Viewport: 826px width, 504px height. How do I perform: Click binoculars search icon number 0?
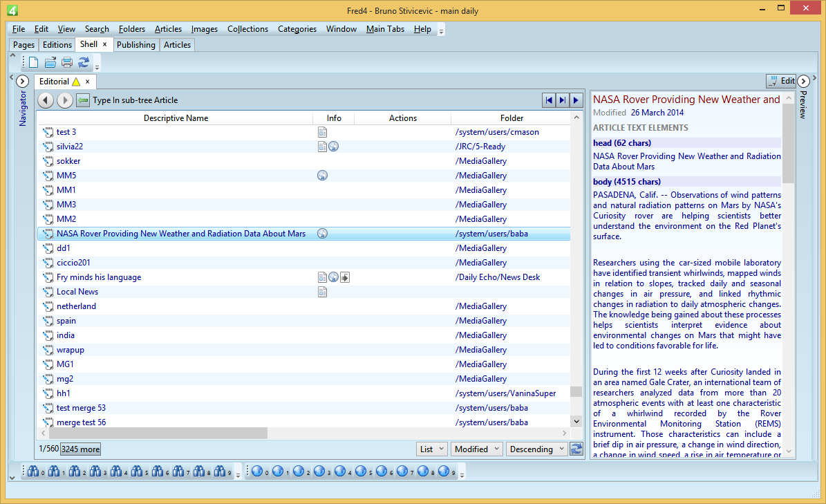32,472
